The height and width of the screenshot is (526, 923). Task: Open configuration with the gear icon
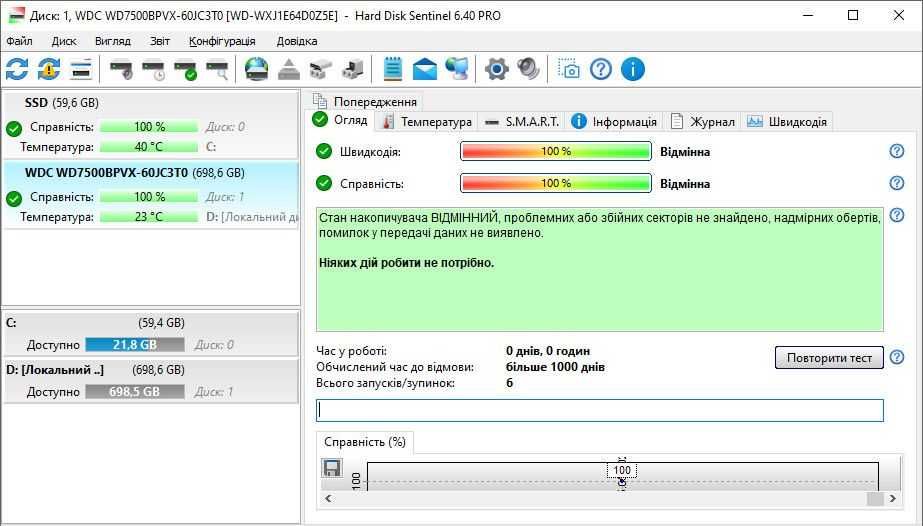(x=497, y=69)
